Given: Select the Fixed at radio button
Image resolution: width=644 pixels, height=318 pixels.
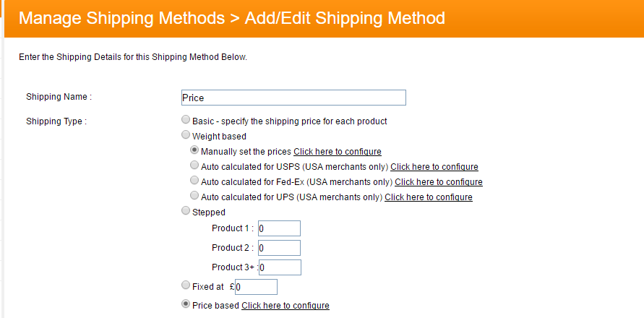Looking at the screenshot, I should [186, 285].
